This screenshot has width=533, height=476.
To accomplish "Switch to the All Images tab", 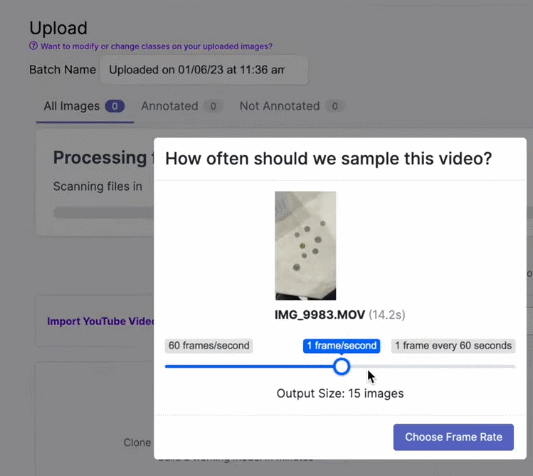I will coord(84,106).
